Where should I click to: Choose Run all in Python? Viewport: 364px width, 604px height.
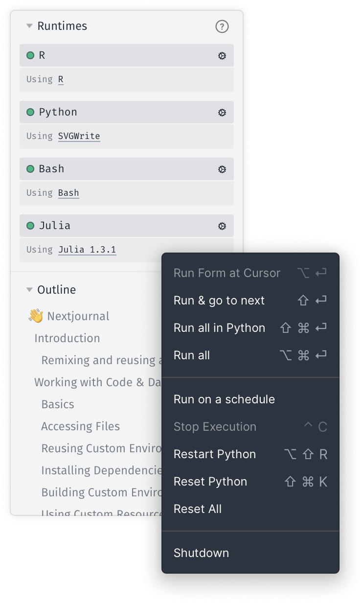tap(219, 328)
